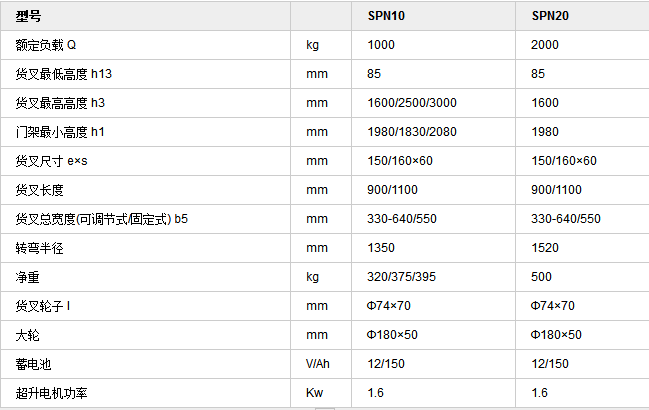This screenshot has width=649, height=410.
Task: Select the 额定负载 Q row label
Action: pos(46,45)
